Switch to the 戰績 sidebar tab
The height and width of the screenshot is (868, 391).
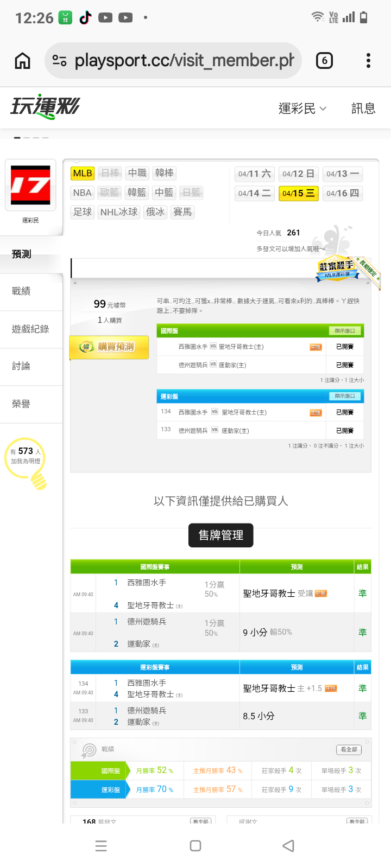click(x=22, y=291)
